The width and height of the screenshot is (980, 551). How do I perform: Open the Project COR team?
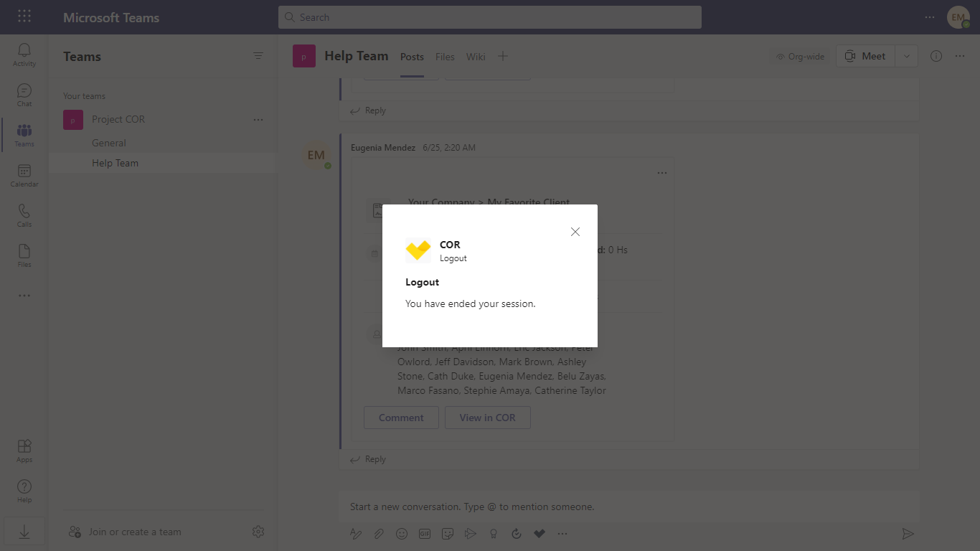(x=118, y=120)
